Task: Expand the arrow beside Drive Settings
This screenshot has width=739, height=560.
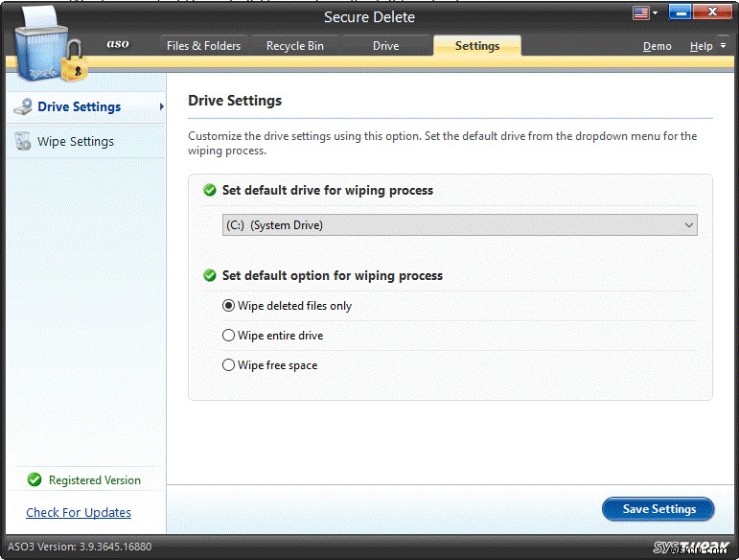Action: pyautogui.click(x=161, y=106)
